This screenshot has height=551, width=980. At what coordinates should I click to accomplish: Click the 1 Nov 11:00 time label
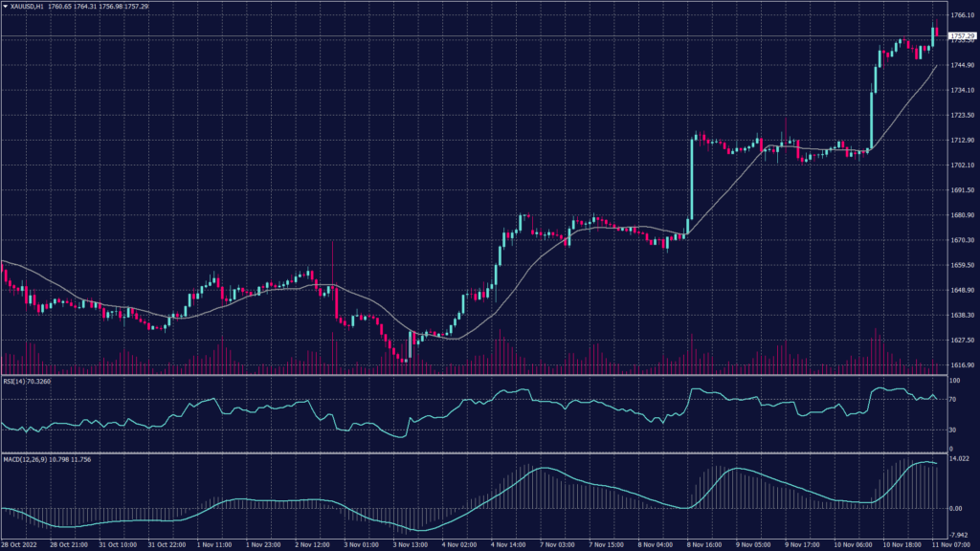pyautogui.click(x=215, y=545)
